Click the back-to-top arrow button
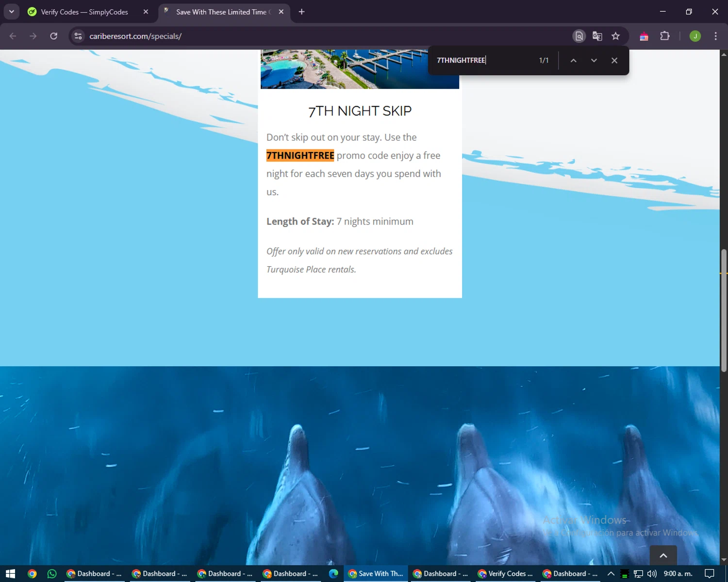The height and width of the screenshot is (582, 728). (663, 555)
